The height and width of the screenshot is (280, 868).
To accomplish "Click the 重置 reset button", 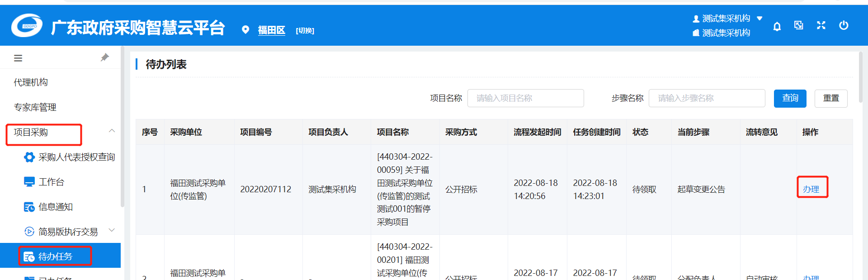I will pos(830,98).
